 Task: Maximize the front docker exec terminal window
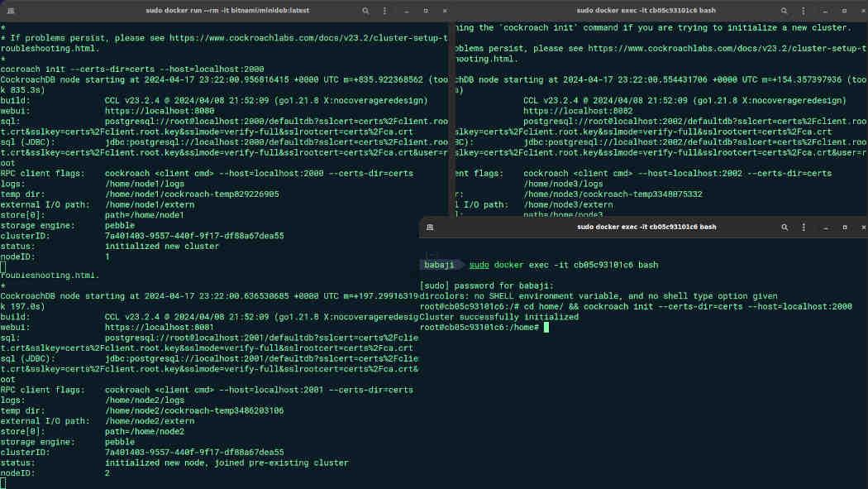point(845,227)
